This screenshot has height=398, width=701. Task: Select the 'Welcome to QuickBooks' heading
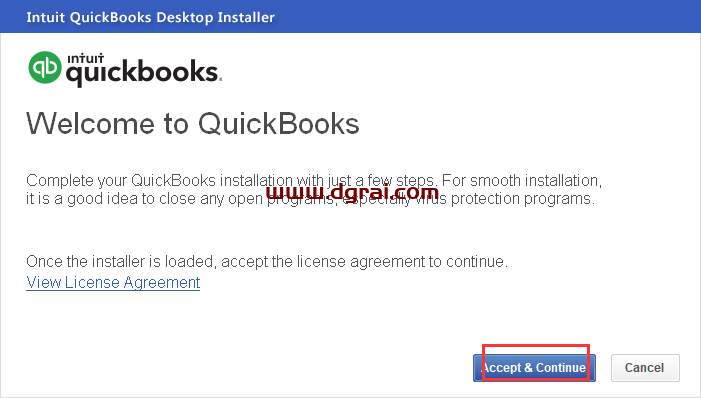click(x=193, y=123)
